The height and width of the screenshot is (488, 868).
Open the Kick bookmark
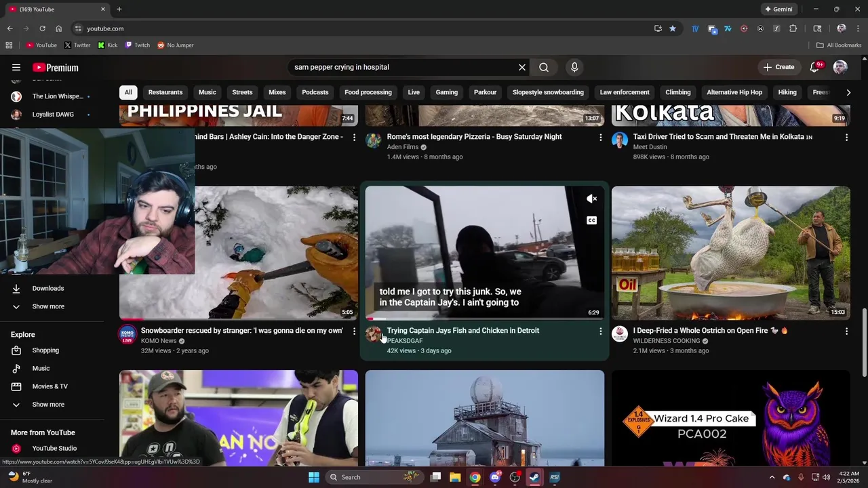point(107,45)
